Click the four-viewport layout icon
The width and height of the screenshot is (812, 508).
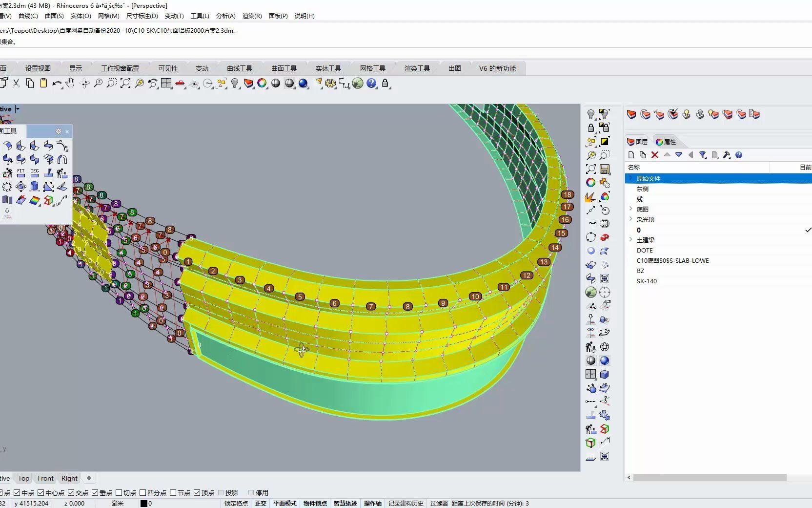166,84
